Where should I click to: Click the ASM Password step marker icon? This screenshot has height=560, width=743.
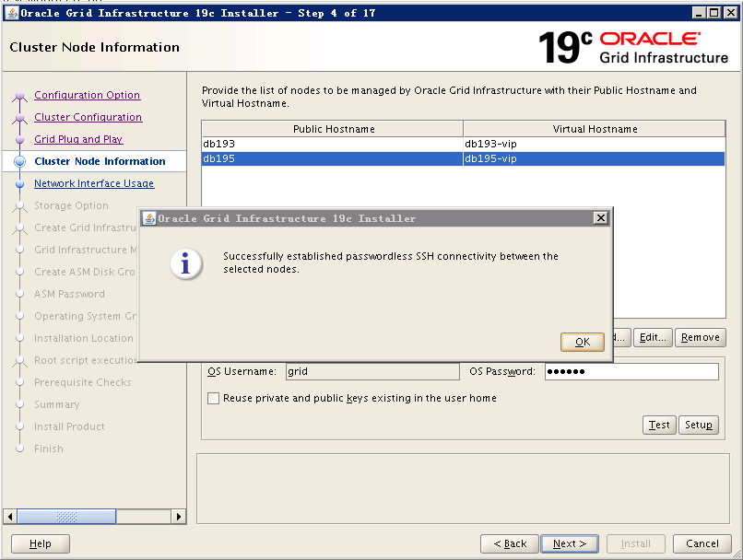tap(20, 295)
